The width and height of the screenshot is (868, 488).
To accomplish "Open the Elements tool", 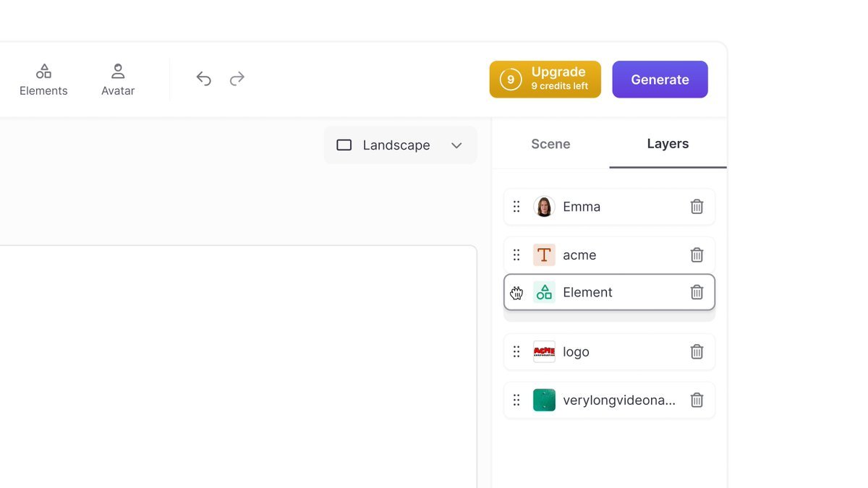I will pyautogui.click(x=43, y=80).
